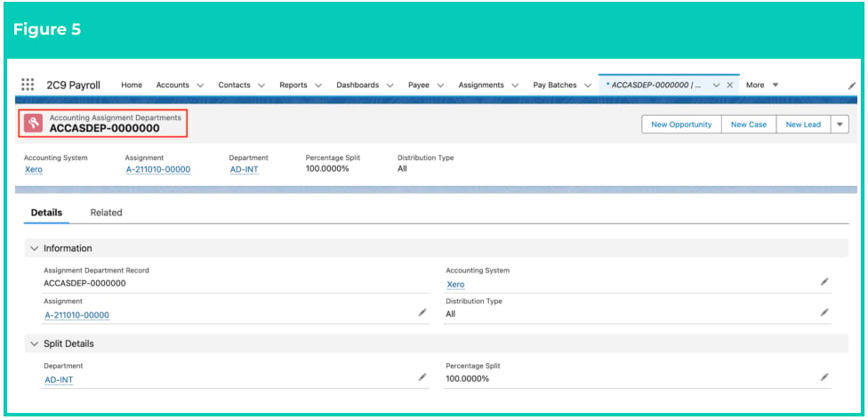Open the Xero link under Information section
868x420 pixels.
tap(455, 284)
